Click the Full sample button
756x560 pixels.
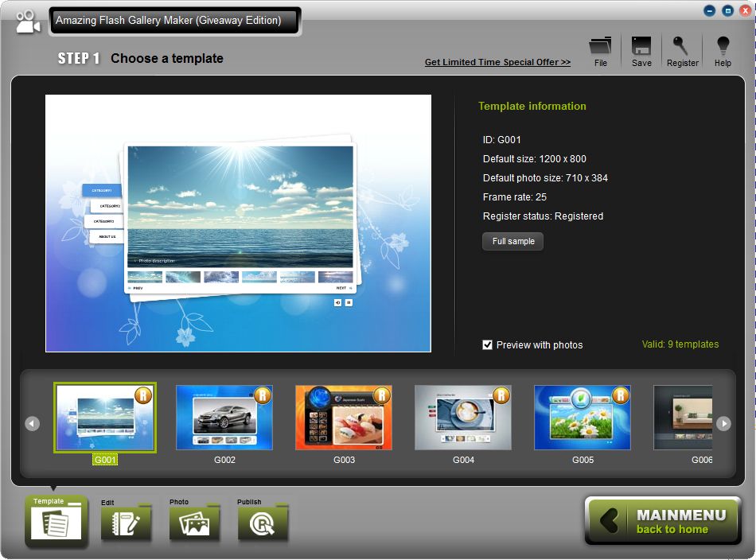512,241
